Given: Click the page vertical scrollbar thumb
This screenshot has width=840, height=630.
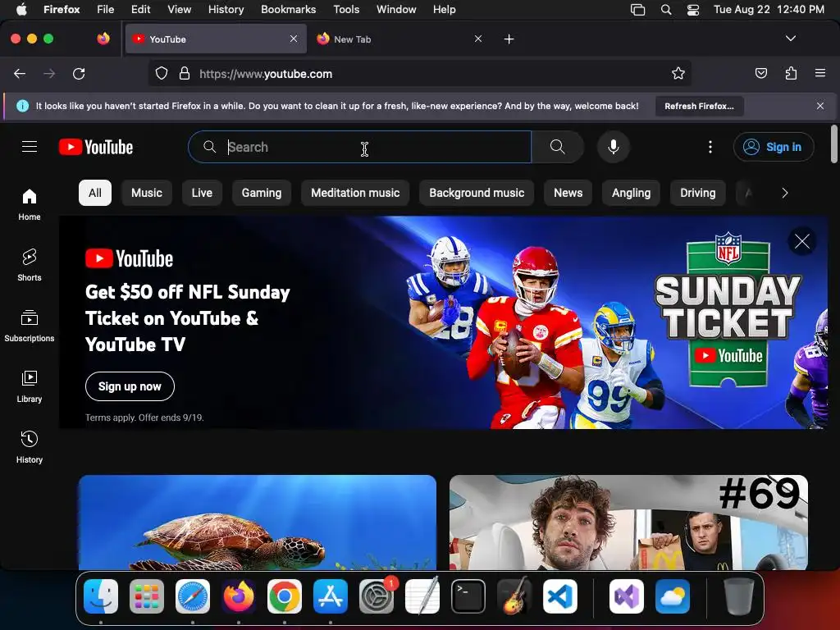Looking at the screenshot, I should pyautogui.click(x=833, y=144).
